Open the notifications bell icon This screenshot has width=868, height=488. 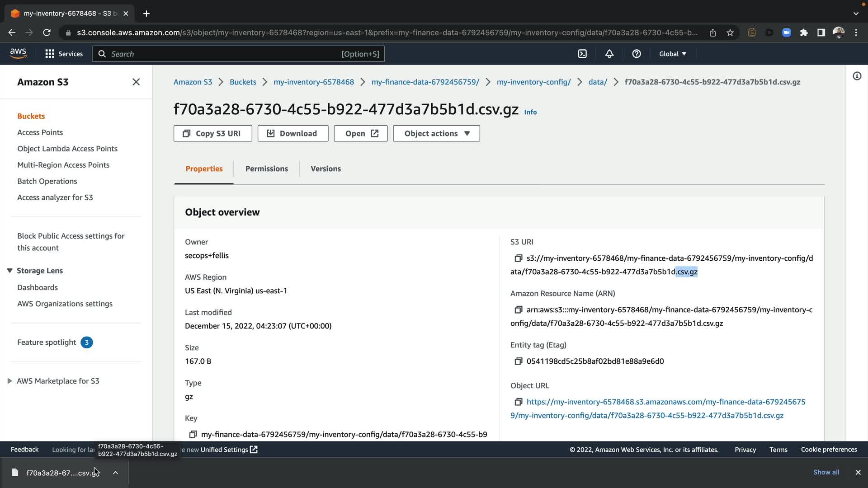pyautogui.click(x=609, y=54)
